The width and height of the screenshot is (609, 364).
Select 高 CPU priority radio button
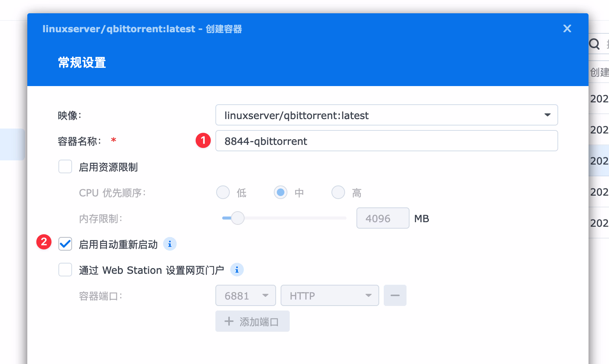(338, 193)
